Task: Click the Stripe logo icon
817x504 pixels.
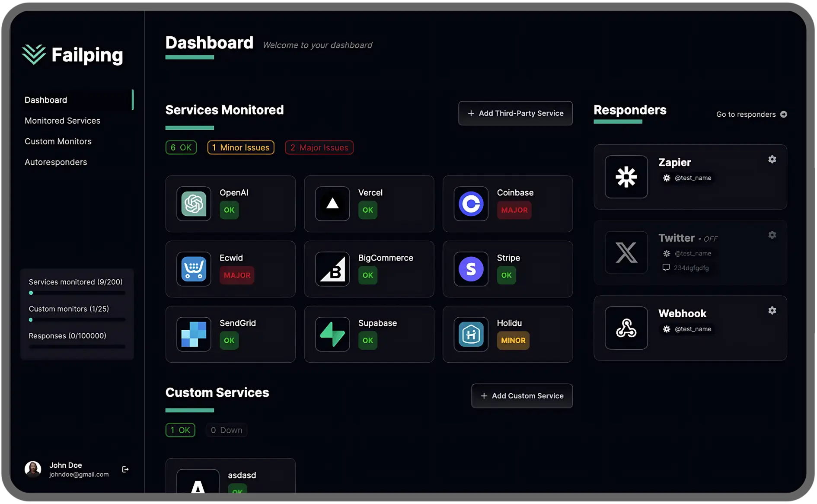Action: click(470, 269)
